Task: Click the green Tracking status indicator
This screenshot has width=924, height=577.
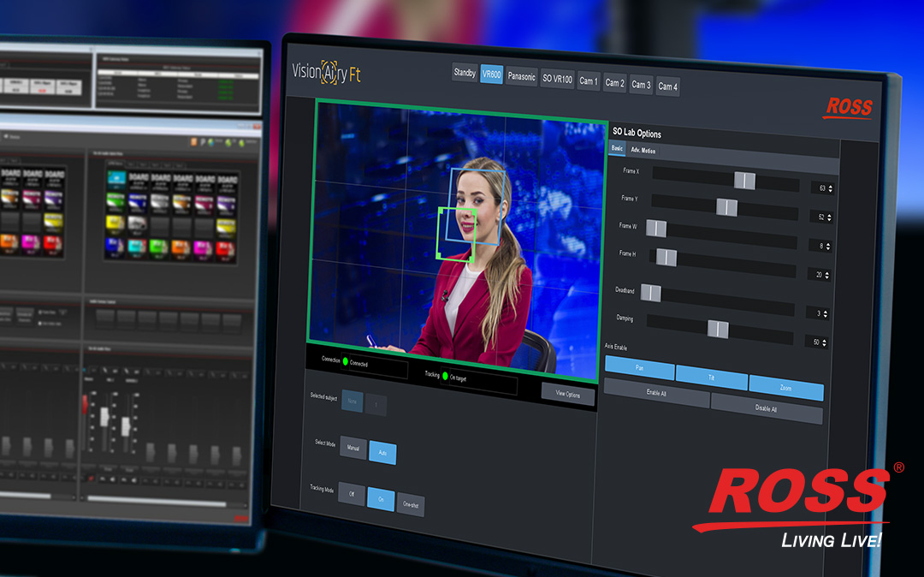Action: point(445,376)
